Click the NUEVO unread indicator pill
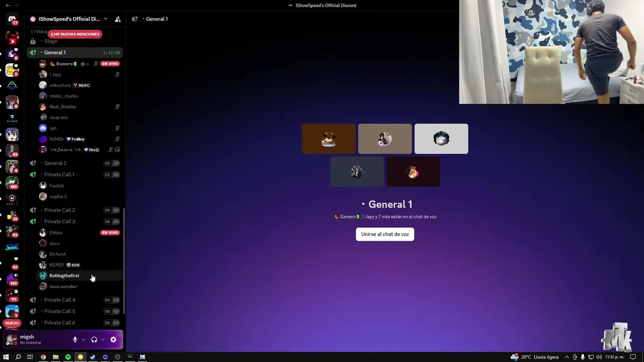The width and height of the screenshot is (644, 362). (12, 323)
